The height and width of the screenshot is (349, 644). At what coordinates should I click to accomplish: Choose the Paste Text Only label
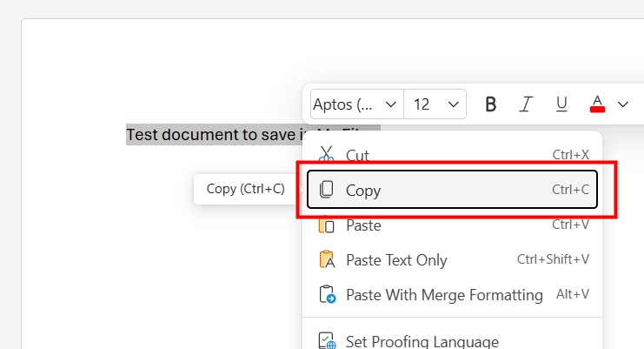point(396,260)
